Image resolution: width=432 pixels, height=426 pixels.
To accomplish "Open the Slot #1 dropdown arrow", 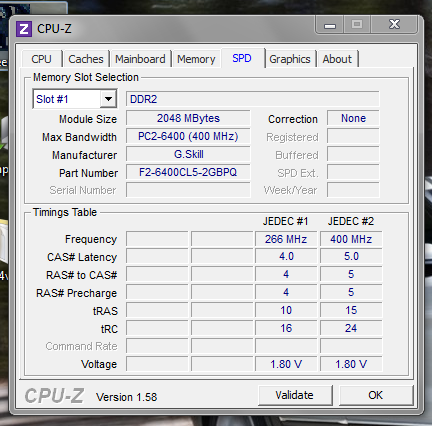I will (108, 99).
